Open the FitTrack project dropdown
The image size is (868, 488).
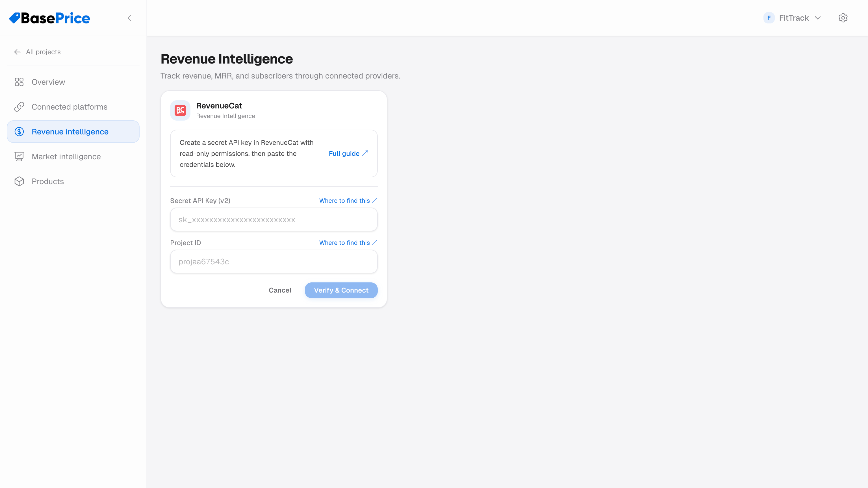pyautogui.click(x=792, y=18)
